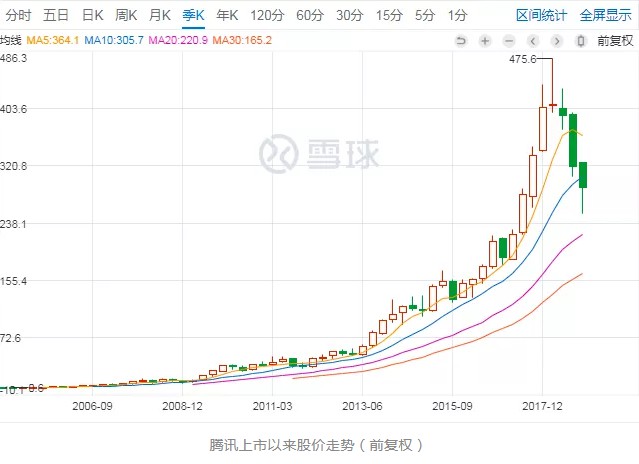639x464 pixels.
Task: Click 全屏显示 fullscreen link
Action: (605, 15)
